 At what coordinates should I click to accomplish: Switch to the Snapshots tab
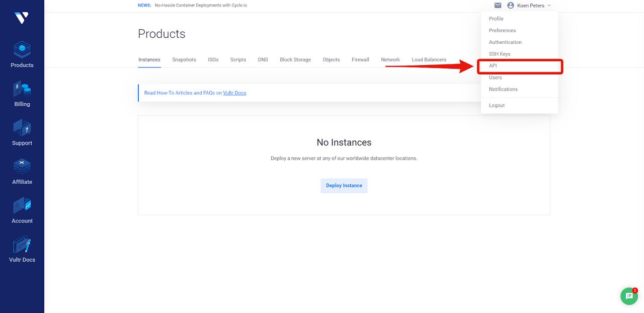(184, 60)
